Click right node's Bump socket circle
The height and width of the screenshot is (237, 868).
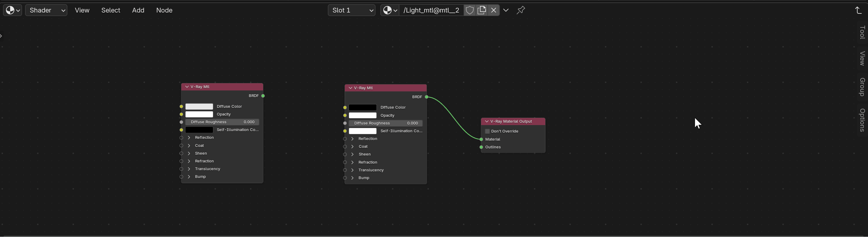[x=345, y=178]
